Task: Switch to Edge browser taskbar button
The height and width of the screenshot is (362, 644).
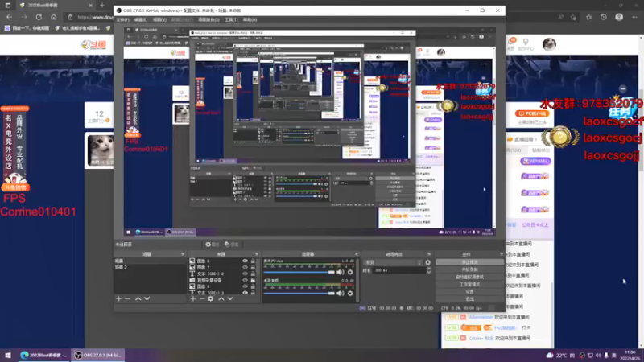Action: [x=44, y=356]
